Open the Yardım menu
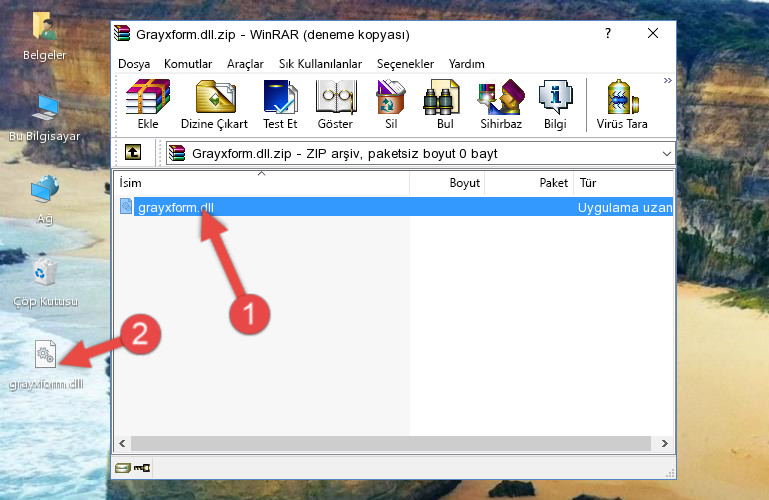The width and height of the screenshot is (769, 500). click(466, 64)
